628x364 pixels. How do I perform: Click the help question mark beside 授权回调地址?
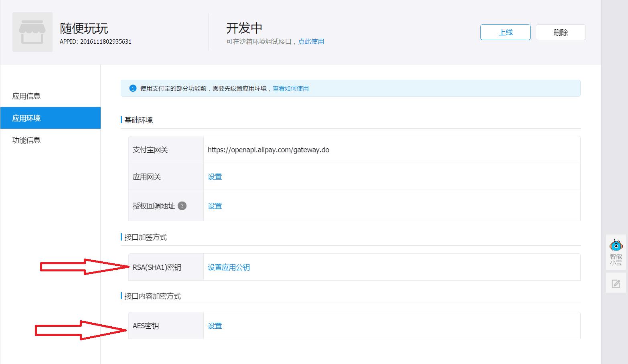tap(182, 206)
